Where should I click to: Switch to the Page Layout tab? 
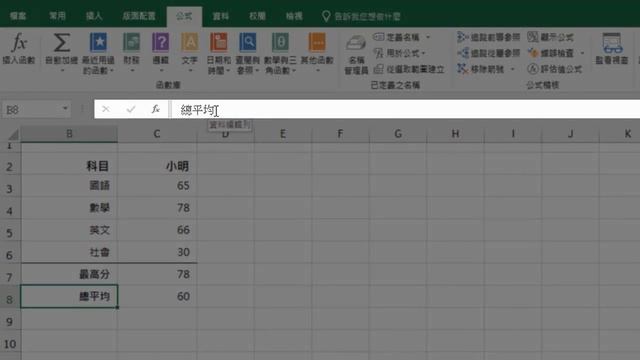tap(139, 16)
